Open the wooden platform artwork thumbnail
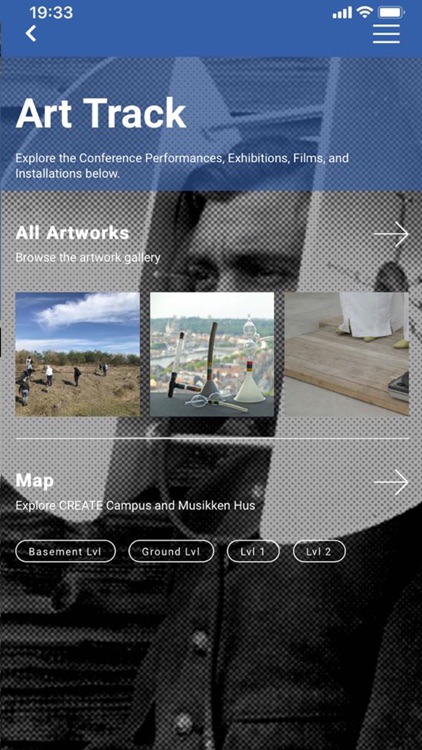Viewport: 422px width, 750px height. click(347, 354)
